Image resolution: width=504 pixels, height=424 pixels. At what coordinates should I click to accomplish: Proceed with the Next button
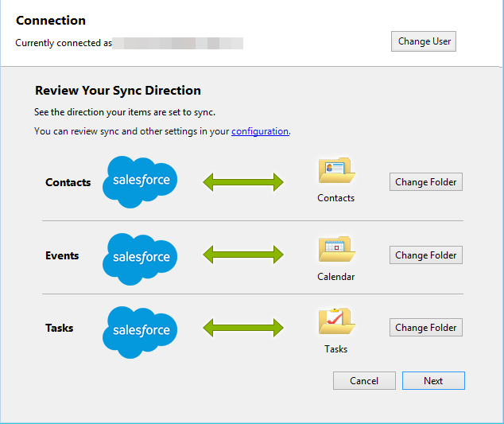pos(433,380)
